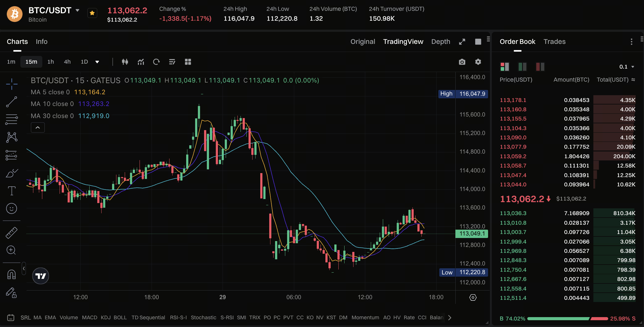Image resolution: width=644 pixels, height=327 pixels.
Task: Collapse the indicator legend chevron
Action: [x=38, y=127]
